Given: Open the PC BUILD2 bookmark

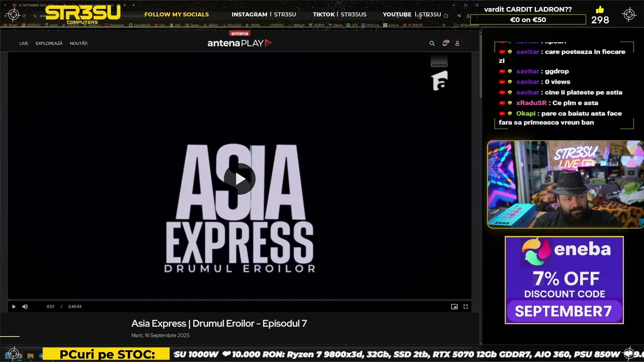Looking at the screenshot, I should tap(412, 25).
